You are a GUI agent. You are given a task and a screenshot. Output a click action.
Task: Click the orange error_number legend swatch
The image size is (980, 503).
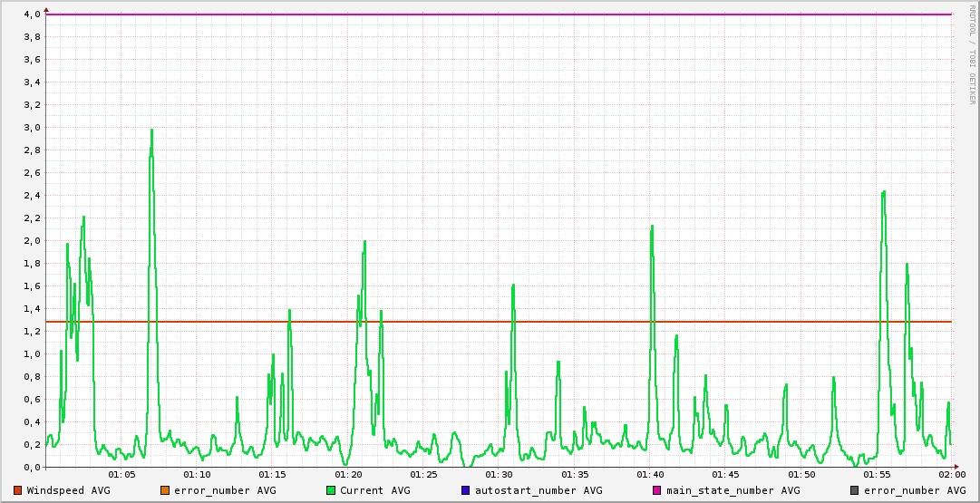164,490
